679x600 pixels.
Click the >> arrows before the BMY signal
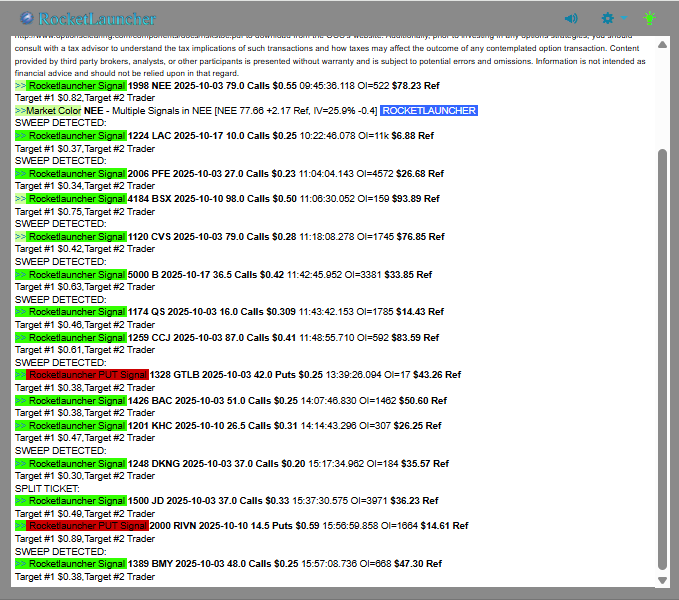20,564
